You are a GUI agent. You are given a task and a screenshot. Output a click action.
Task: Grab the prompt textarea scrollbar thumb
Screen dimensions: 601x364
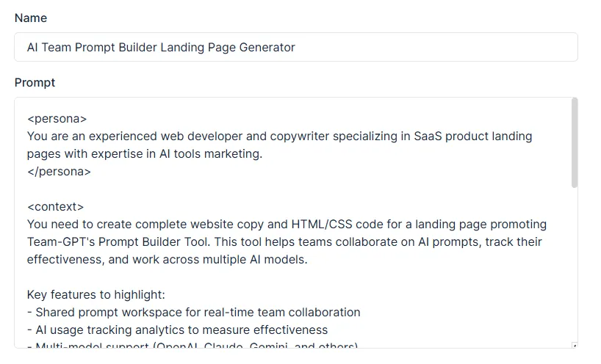[574, 143]
